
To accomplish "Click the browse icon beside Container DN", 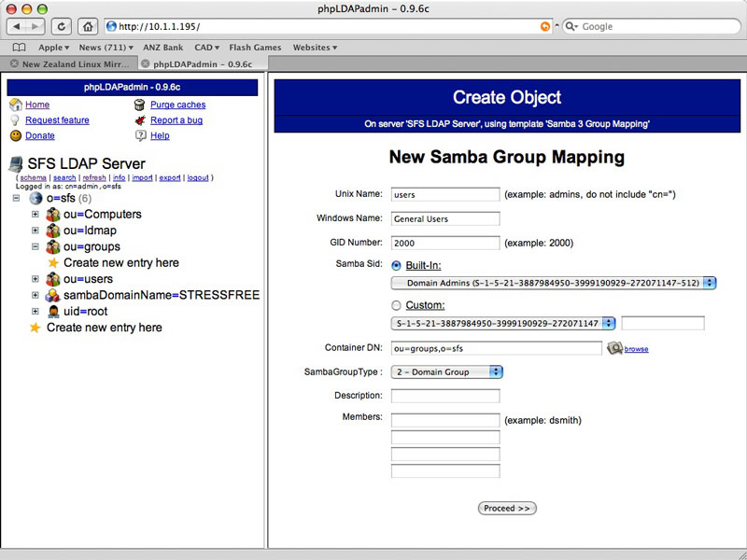I will (x=613, y=347).
